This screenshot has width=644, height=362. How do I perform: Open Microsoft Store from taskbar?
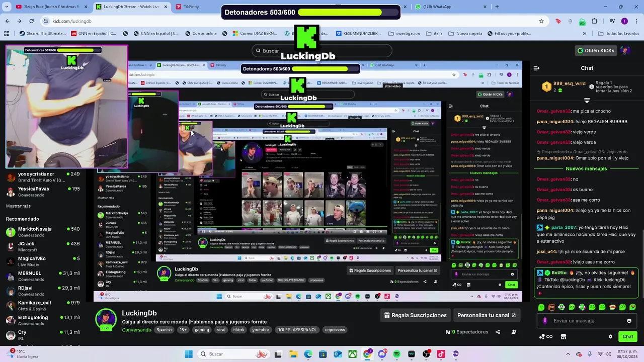point(323,354)
